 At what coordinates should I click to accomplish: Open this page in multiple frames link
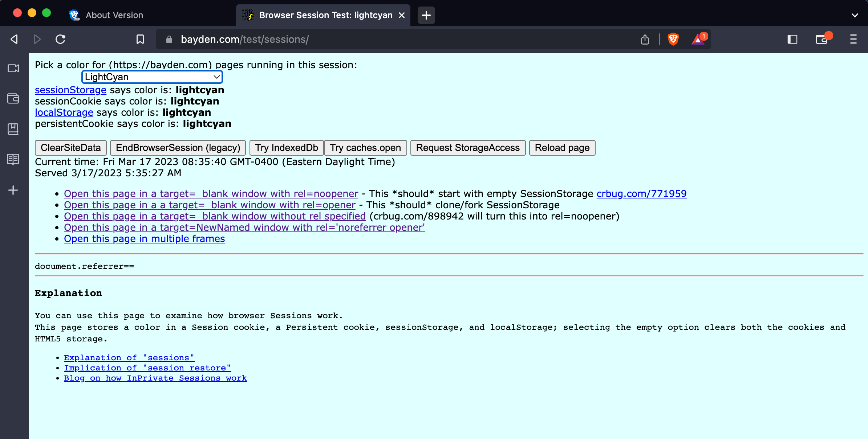tap(145, 239)
